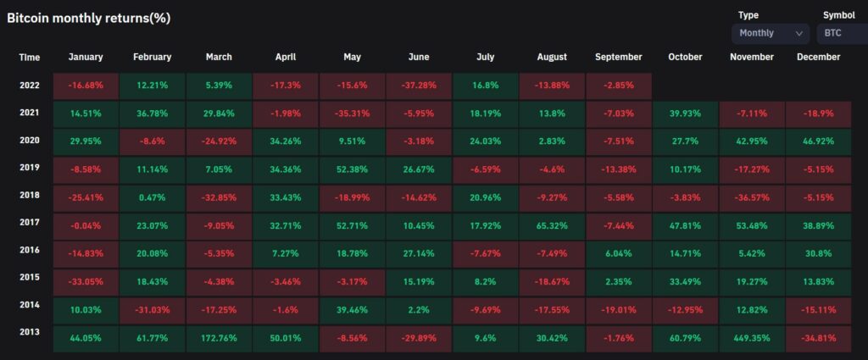This screenshot has width=868, height=360.
Task: Click the 46.92% cell for December 2020
Action: [818, 141]
